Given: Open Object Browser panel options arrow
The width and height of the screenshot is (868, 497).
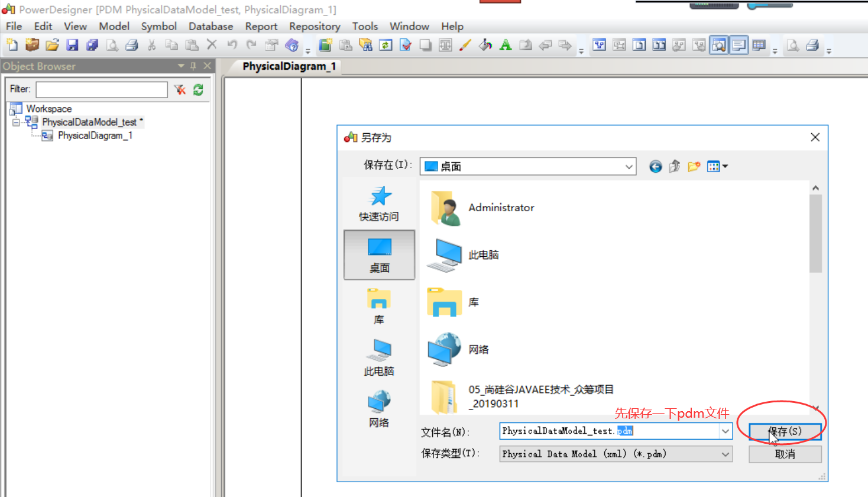Looking at the screenshot, I should pyautogui.click(x=181, y=66).
